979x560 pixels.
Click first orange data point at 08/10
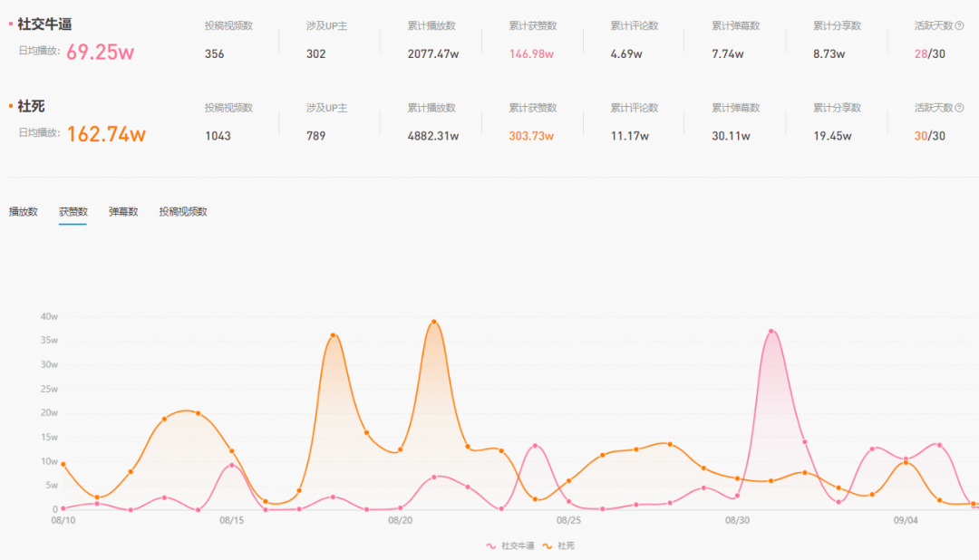[x=63, y=464]
